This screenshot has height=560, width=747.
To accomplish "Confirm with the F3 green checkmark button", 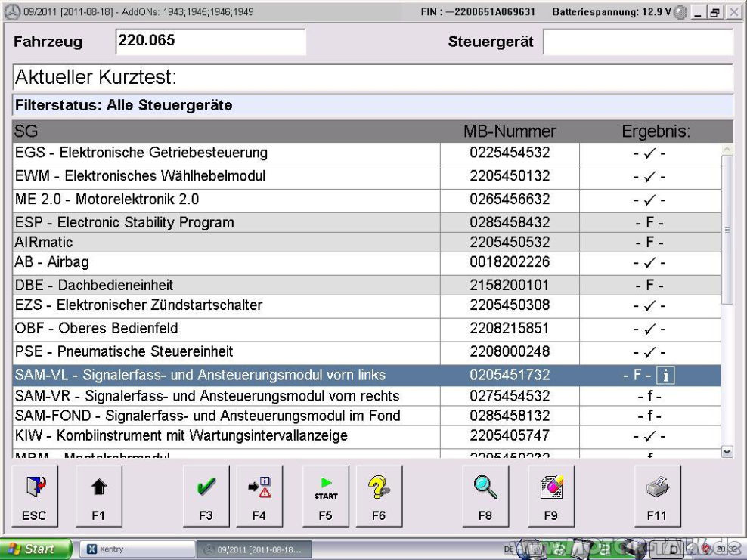I will point(206,496).
